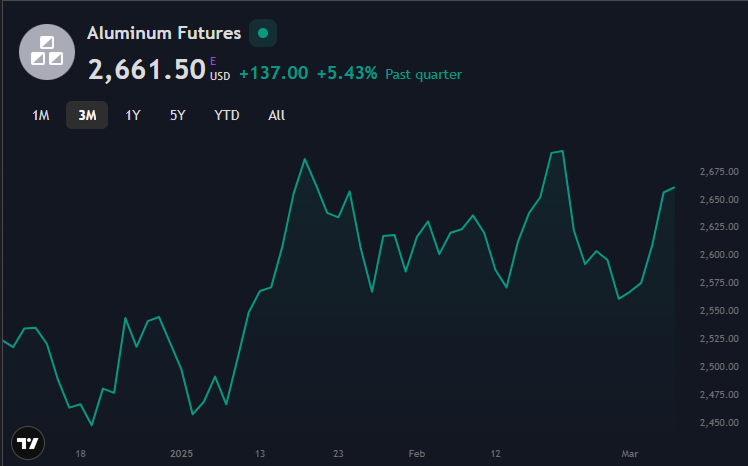Show the All time range

tap(277, 115)
